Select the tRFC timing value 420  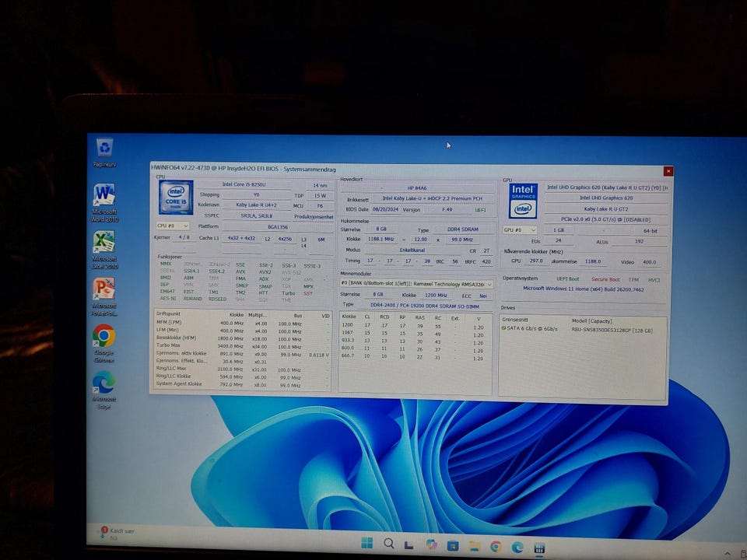(486, 261)
